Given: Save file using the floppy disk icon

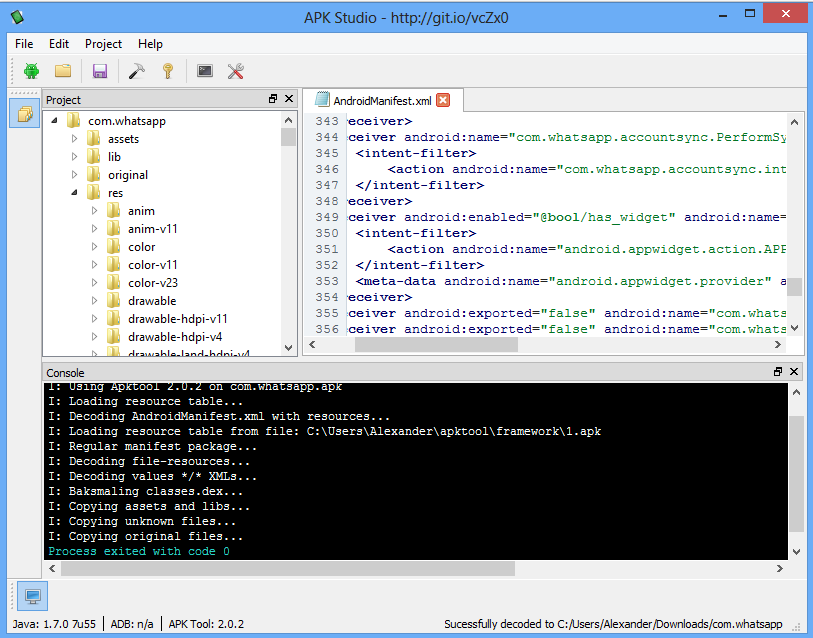Looking at the screenshot, I should tap(100, 71).
